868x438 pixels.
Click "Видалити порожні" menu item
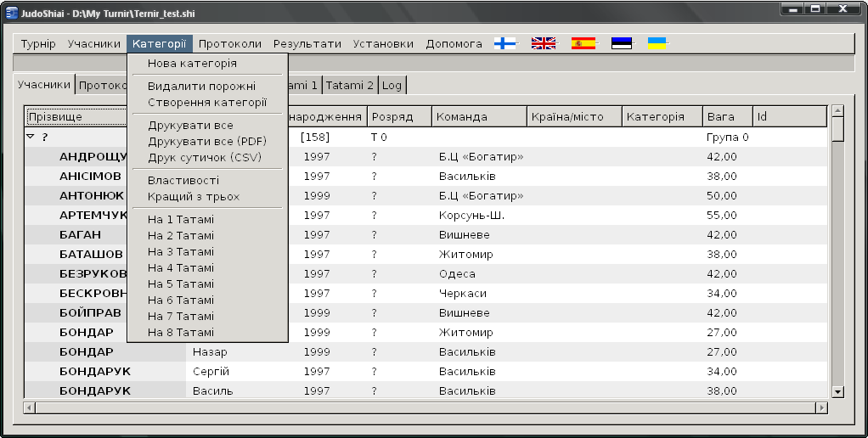coord(201,87)
